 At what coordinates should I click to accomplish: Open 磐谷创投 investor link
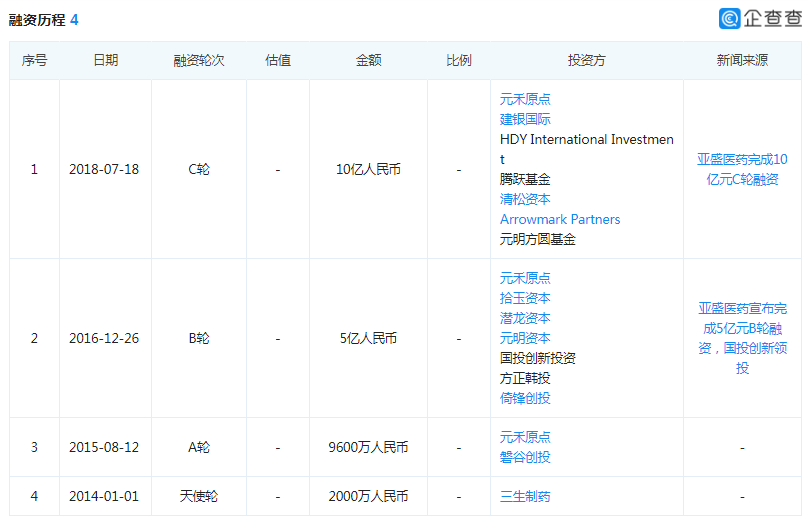525,457
